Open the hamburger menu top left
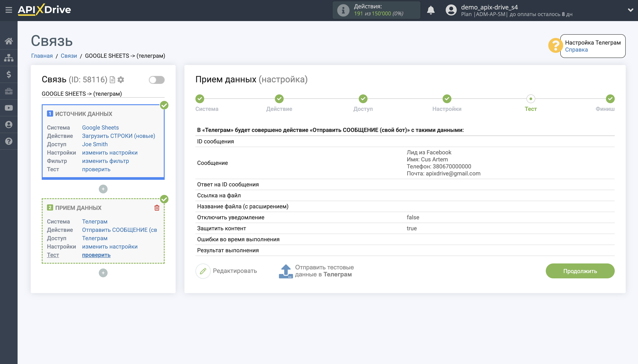The width and height of the screenshot is (638, 364). (9, 10)
